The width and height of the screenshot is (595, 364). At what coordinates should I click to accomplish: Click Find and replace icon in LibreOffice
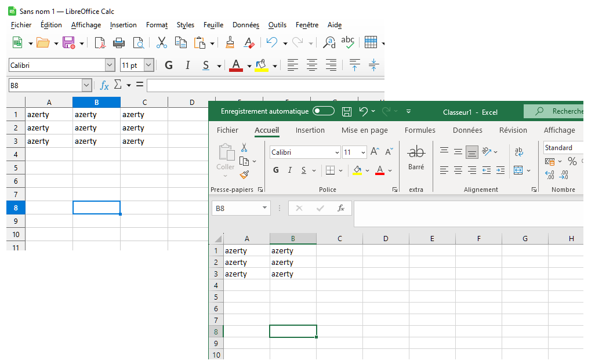(x=329, y=42)
